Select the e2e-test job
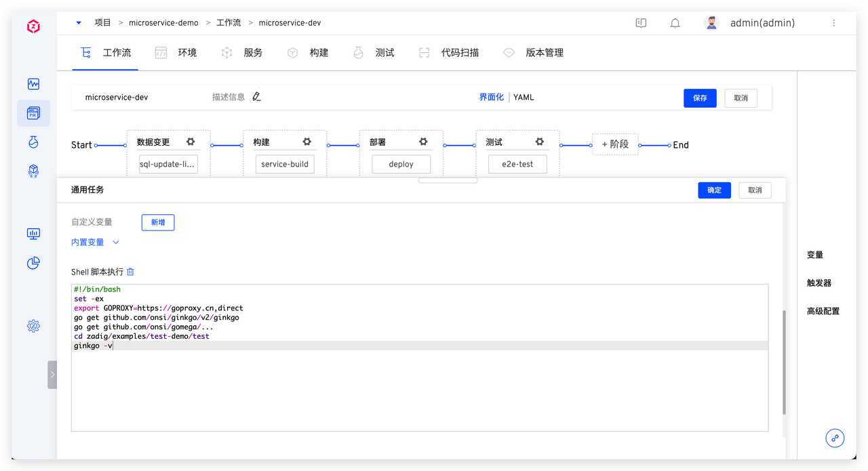Image resolution: width=868 pixels, height=471 pixels. [517, 164]
